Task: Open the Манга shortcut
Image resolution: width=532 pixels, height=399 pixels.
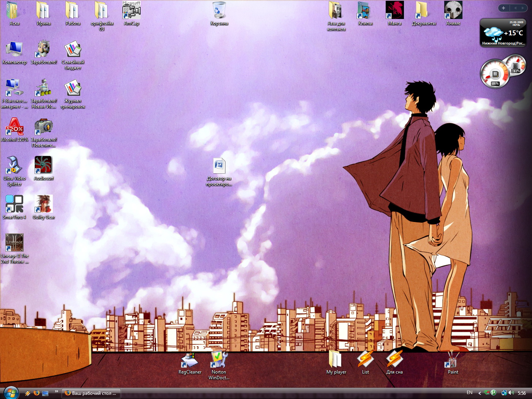Action: click(x=394, y=13)
